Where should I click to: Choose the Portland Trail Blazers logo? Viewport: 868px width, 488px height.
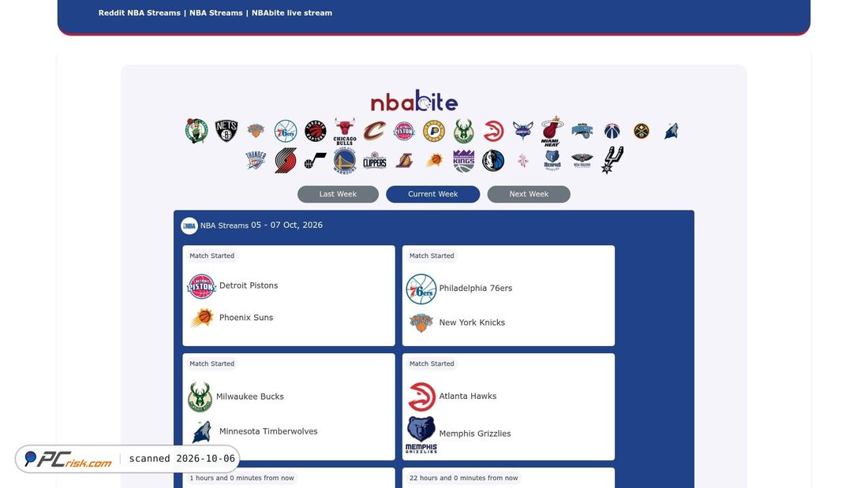[x=286, y=161]
